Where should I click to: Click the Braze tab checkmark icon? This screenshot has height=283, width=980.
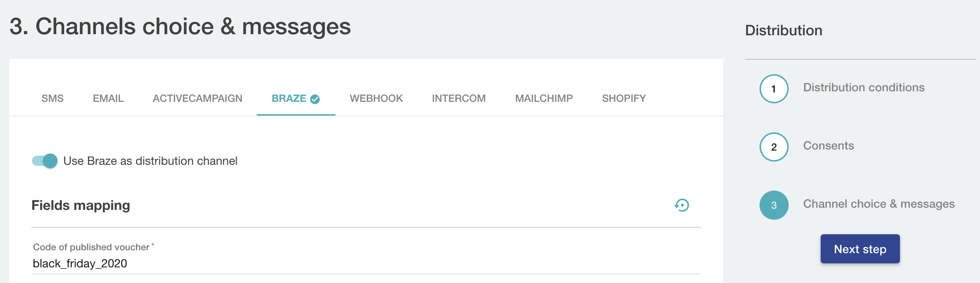(315, 99)
